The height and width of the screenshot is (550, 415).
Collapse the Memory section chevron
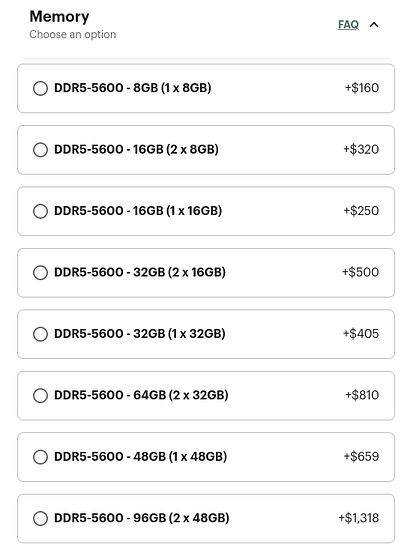click(374, 25)
